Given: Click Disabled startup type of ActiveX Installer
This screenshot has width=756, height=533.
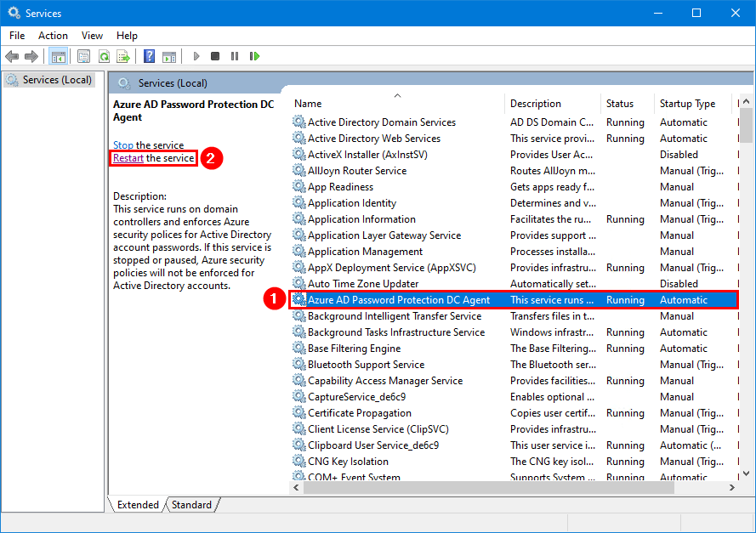Looking at the screenshot, I should point(679,154).
